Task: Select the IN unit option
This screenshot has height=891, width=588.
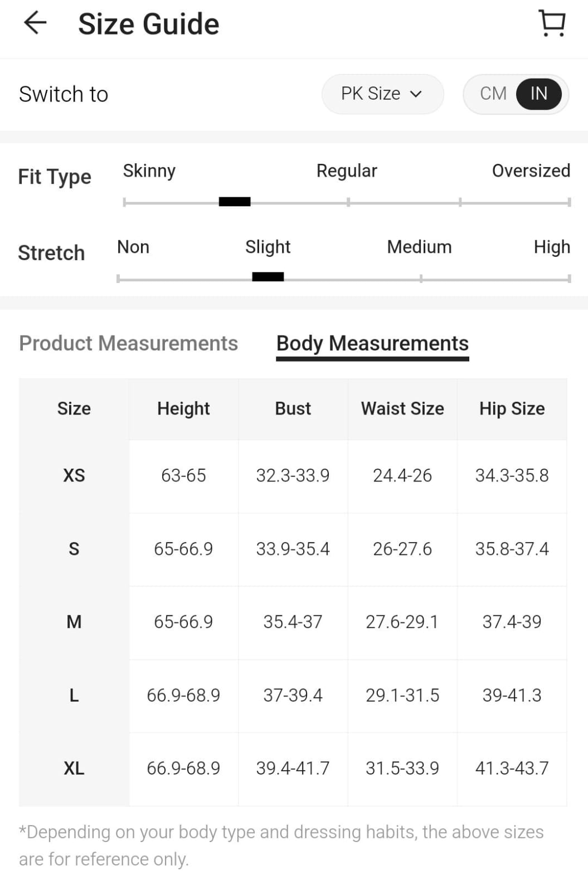Action: tap(538, 94)
